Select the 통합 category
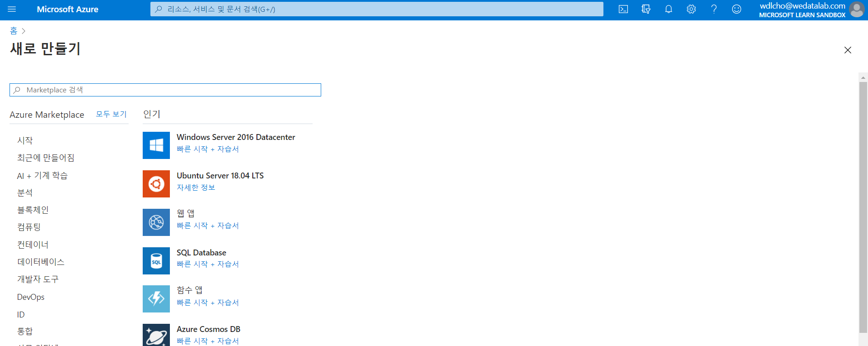Image resolution: width=868 pixels, height=346 pixels. pyautogui.click(x=25, y=331)
